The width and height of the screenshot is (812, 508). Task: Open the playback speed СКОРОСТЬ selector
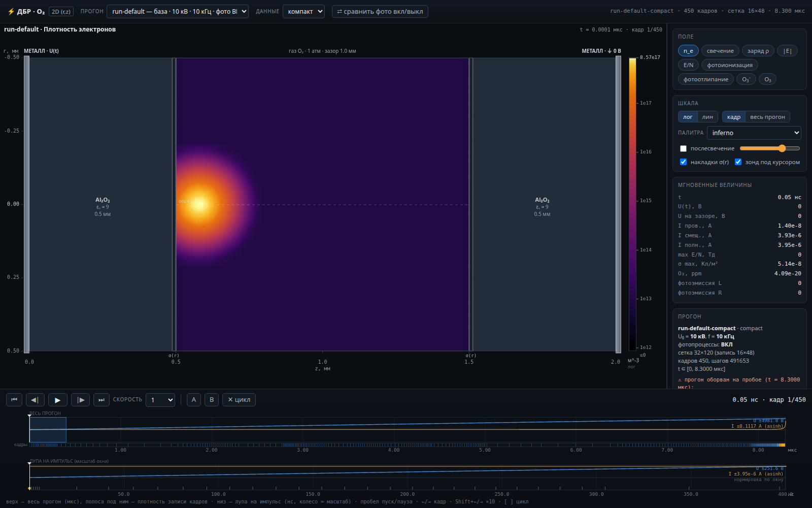(x=160, y=400)
